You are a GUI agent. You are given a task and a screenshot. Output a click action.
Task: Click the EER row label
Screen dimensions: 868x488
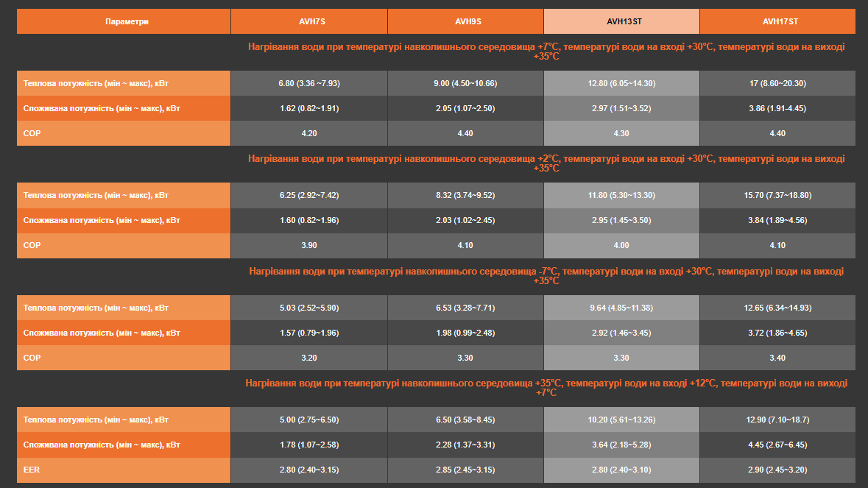[x=124, y=470]
